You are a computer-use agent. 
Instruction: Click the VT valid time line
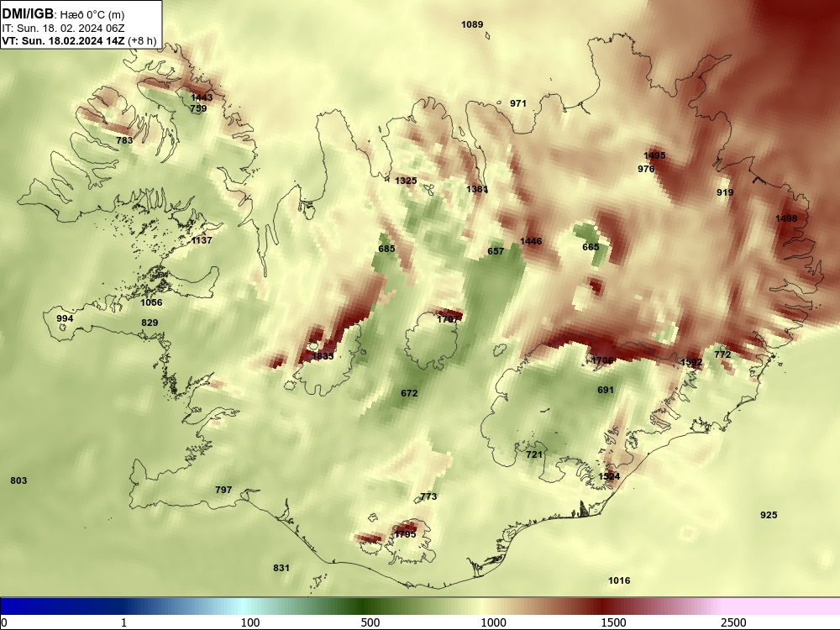pyautogui.click(x=79, y=40)
